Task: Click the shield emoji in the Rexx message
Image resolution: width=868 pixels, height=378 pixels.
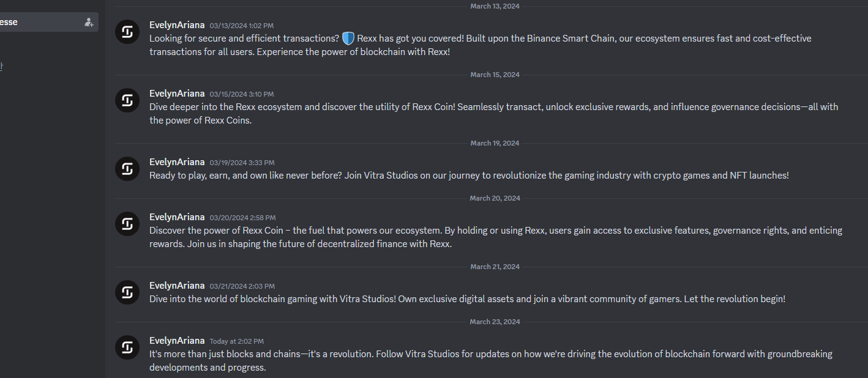Action: point(348,39)
